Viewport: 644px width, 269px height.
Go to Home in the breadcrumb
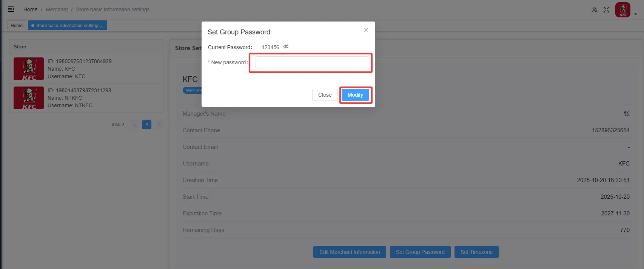point(30,9)
